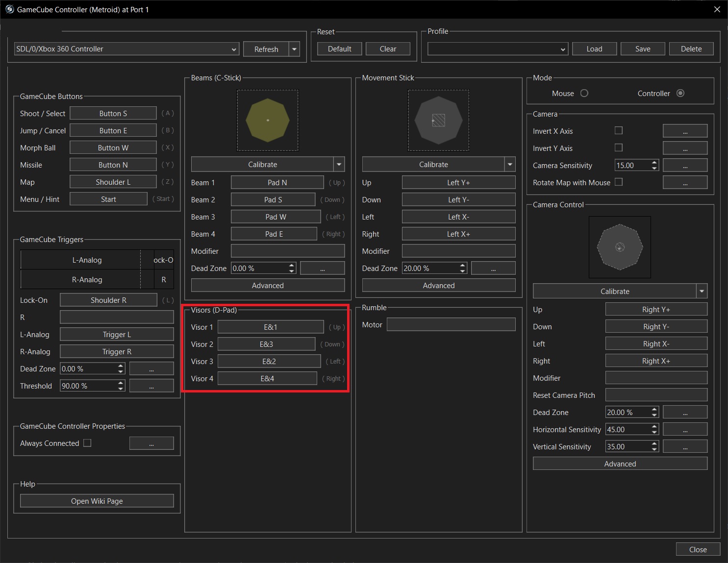Viewport: 728px width, 563px height.
Task: Click the Camera Control stick indicator
Action: tap(620, 247)
